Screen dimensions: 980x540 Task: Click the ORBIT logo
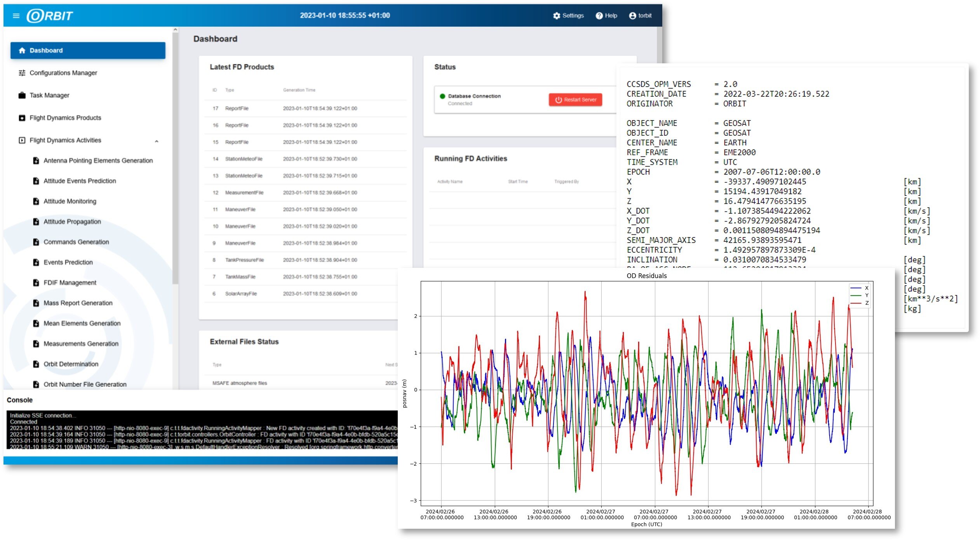50,16
